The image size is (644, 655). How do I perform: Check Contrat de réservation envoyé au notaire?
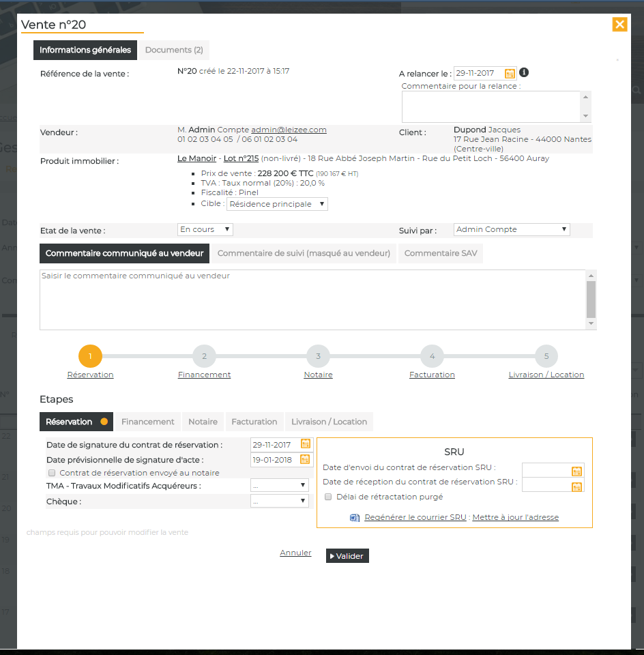(52, 473)
